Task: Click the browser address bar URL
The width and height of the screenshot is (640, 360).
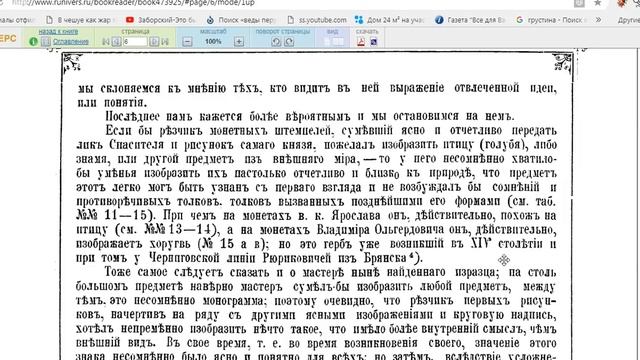Action: coord(133,3)
